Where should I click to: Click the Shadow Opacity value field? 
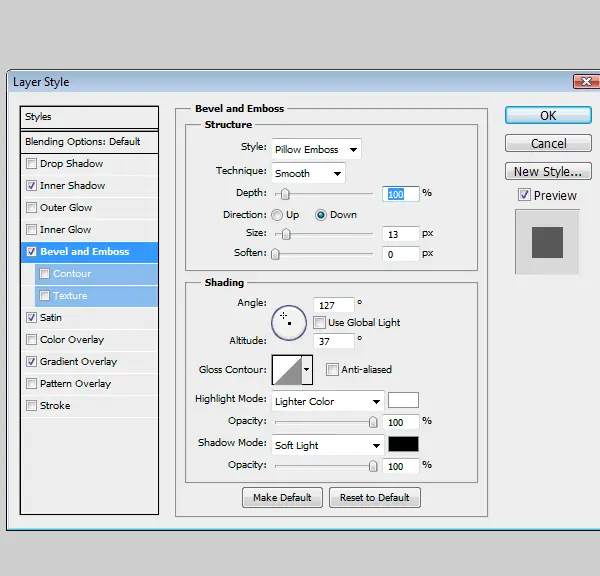click(401, 467)
